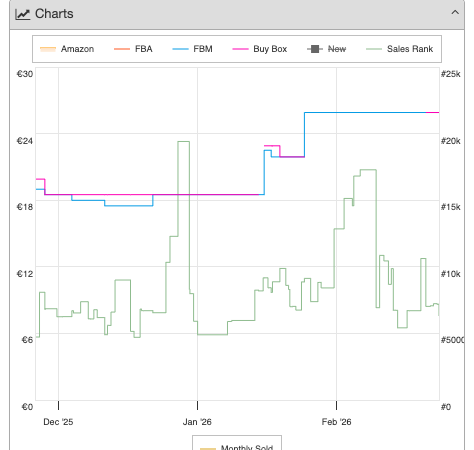Click the Charts panel title

tap(54, 14)
